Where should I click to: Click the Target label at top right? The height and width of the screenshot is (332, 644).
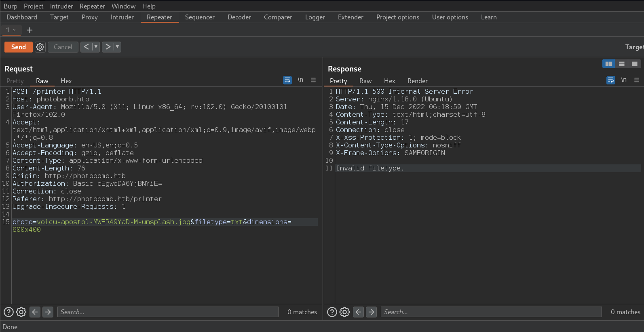tap(634, 47)
